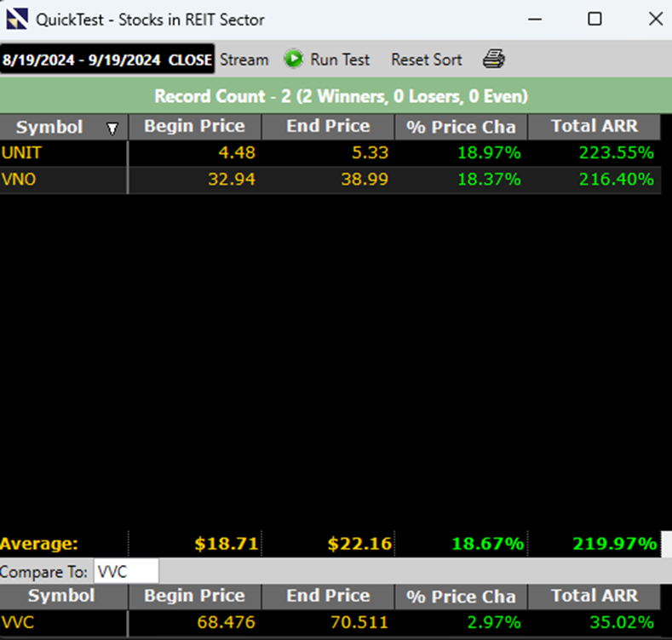Screen dimensions: 672x640
Task: Sort by Begin Price column header
Action: [194, 127]
